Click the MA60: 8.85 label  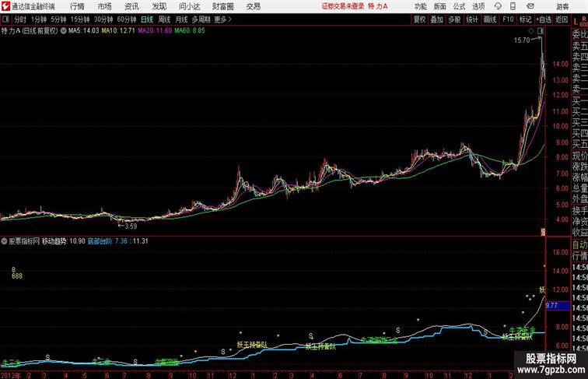click(190, 31)
